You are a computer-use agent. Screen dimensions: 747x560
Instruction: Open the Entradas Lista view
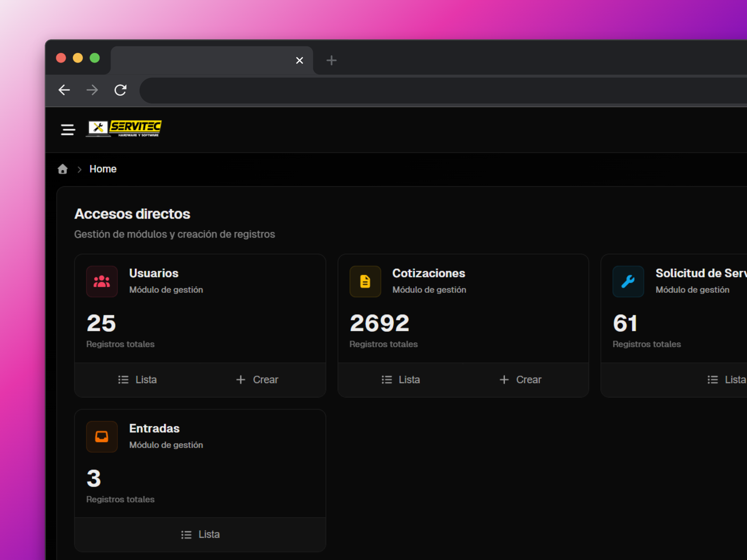tap(200, 535)
